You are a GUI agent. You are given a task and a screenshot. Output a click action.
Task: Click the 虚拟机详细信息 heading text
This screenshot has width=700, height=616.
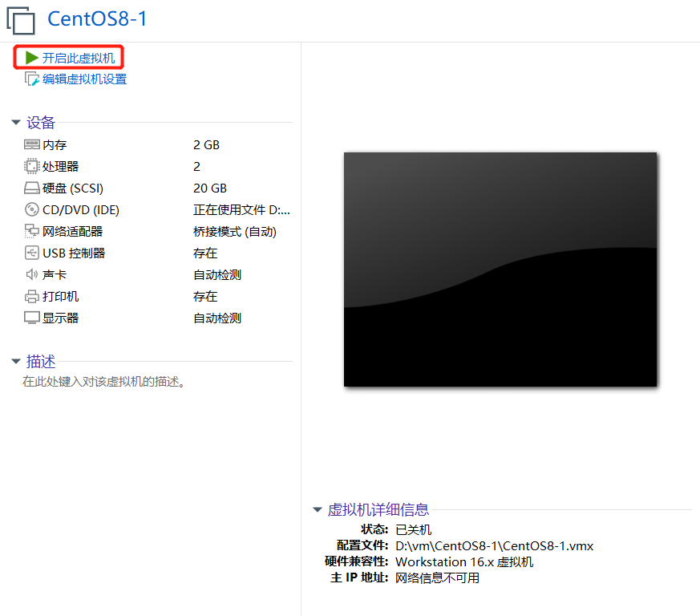pos(378,509)
